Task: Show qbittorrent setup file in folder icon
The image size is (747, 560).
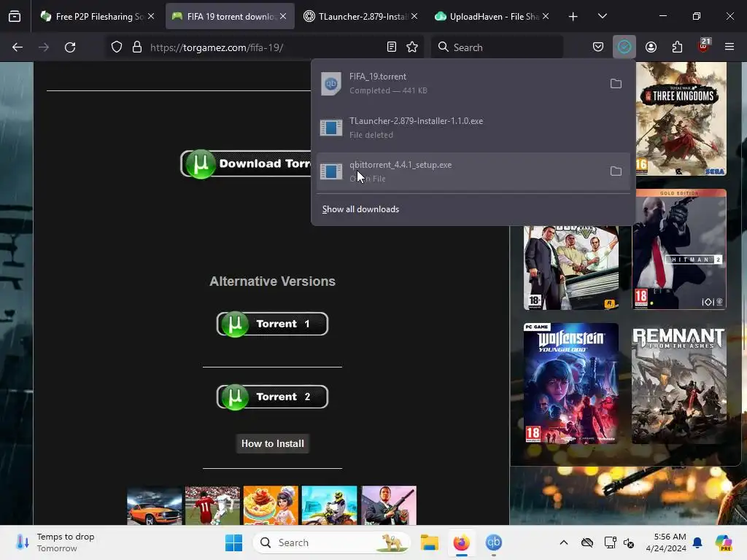Action: pyautogui.click(x=616, y=171)
